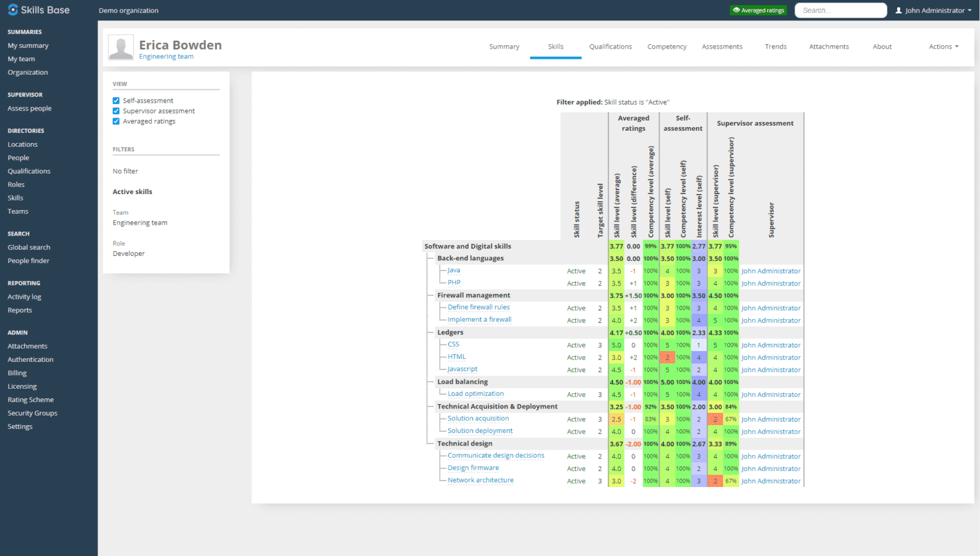Select the Assessments tab
This screenshot has width=980, height=556.
[x=722, y=47]
